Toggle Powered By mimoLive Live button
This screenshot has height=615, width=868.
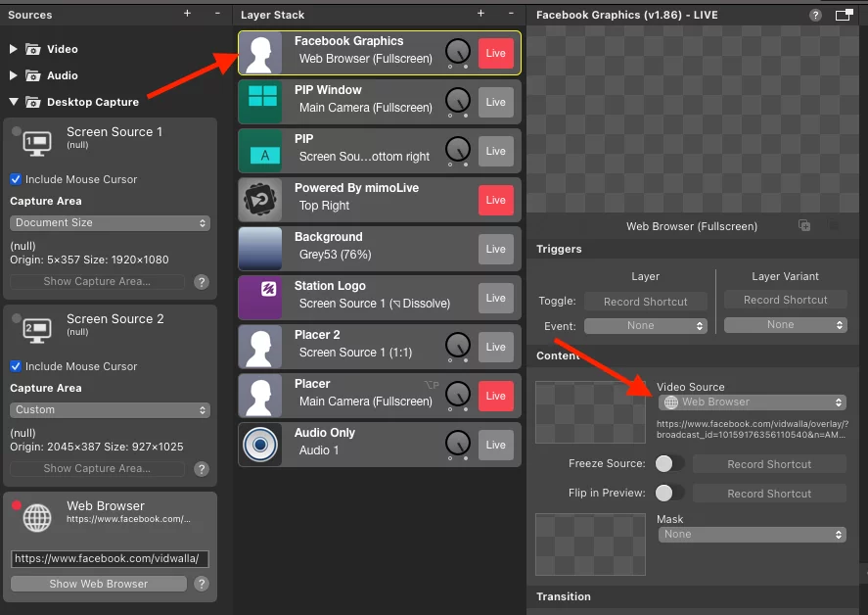[496, 200]
